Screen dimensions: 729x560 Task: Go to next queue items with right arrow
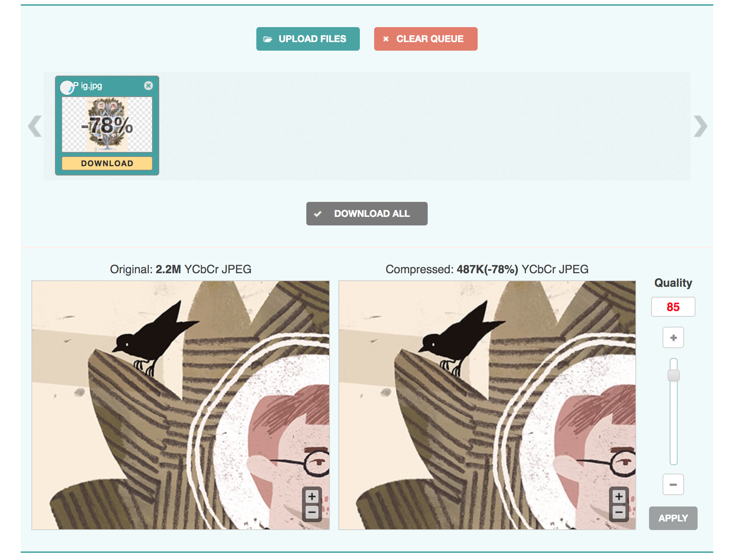700,126
